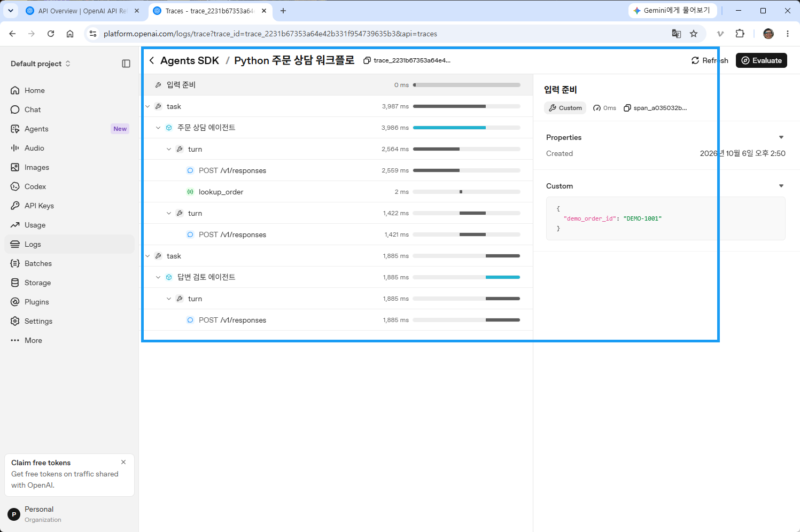Click the Batches sidebar icon
800x532 pixels.
tap(15, 263)
